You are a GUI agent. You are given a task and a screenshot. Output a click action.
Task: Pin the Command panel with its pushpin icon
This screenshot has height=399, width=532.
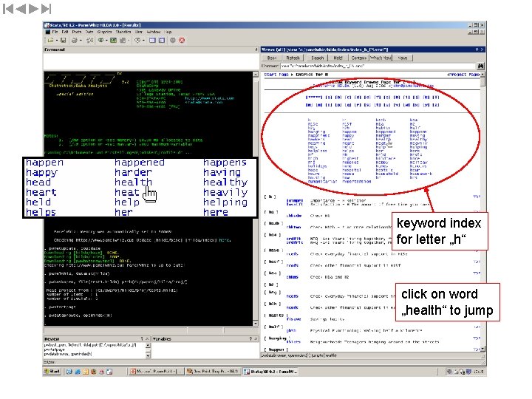[256, 50]
